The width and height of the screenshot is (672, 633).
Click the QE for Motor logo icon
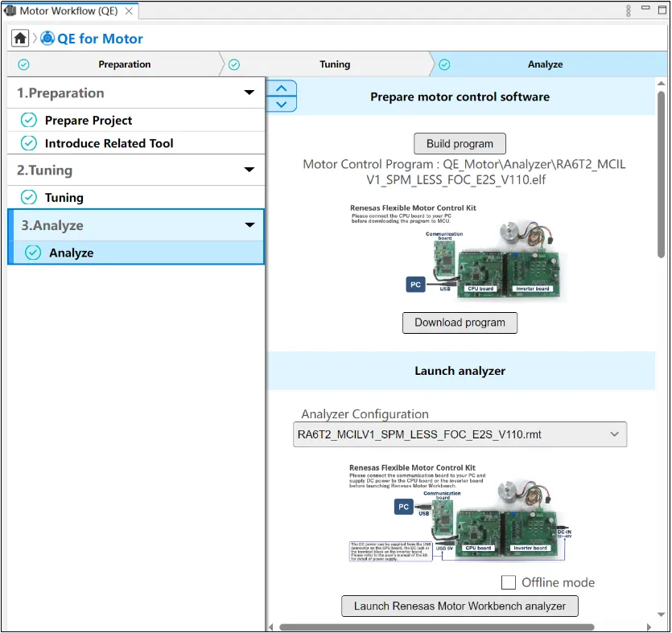pos(47,39)
